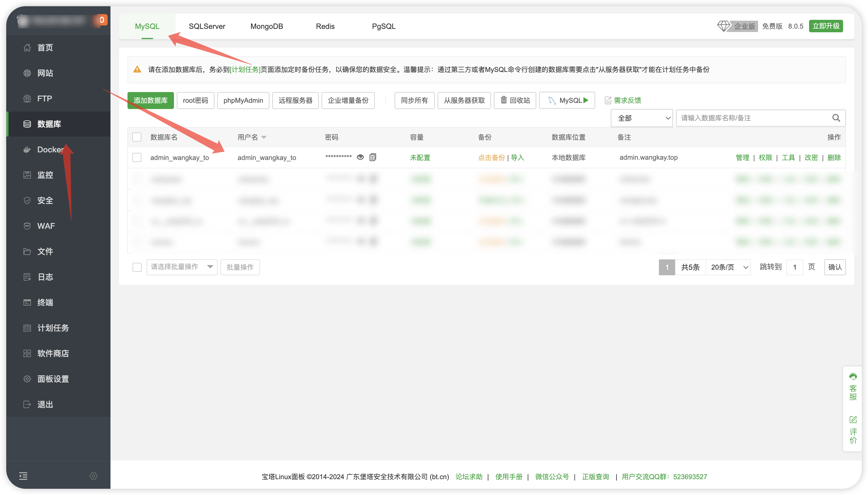Expand 请选择批量操作 dropdown
868x495 pixels.
[x=182, y=267]
